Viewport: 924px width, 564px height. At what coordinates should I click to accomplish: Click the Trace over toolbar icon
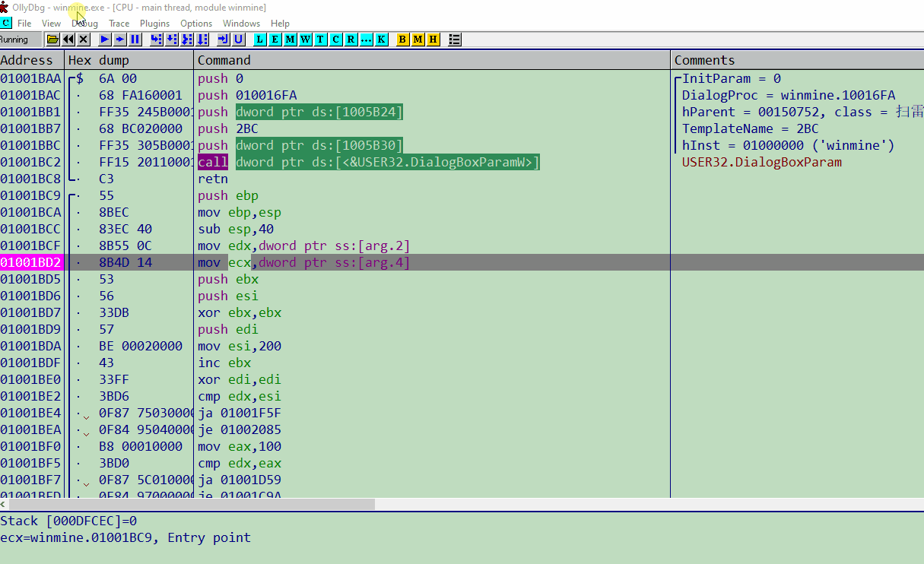click(202, 39)
